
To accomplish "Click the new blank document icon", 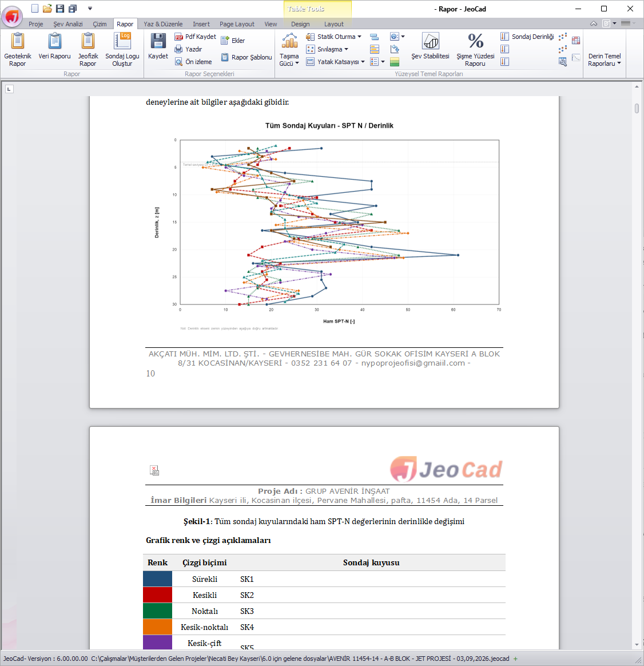I will click(x=35, y=9).
